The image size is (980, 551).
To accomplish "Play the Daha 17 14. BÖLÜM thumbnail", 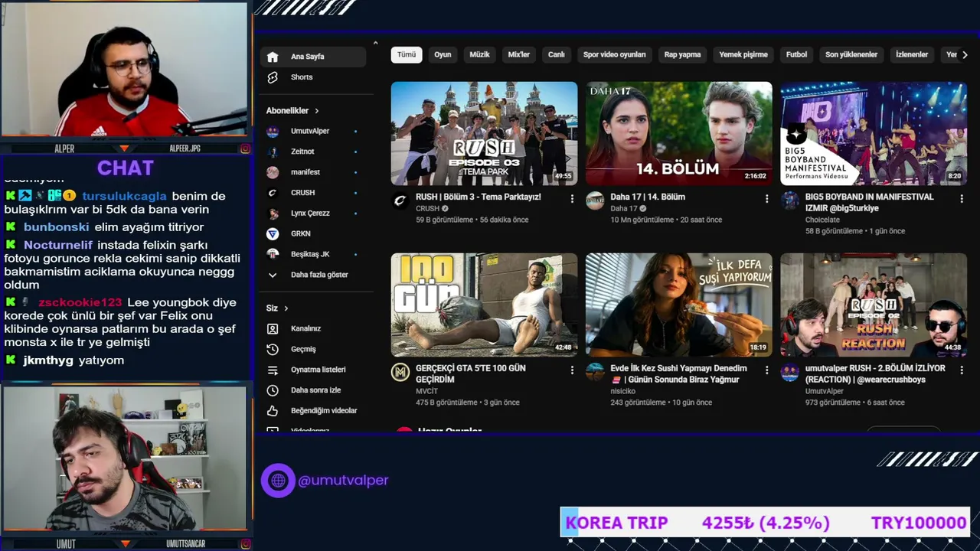I will [679, 133].
